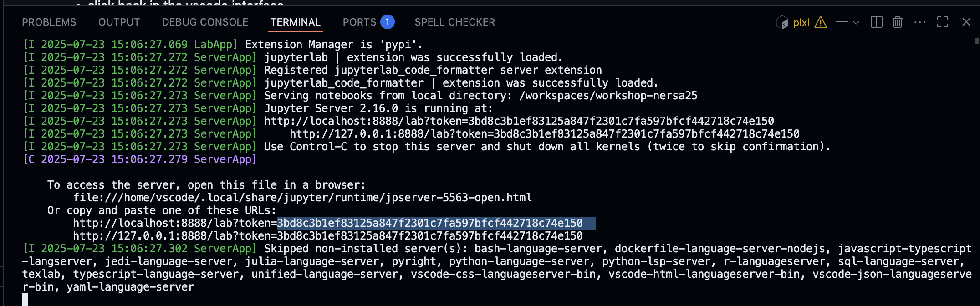The height and width of the screenshot is (306, 980).
Task: Open the PORTS tab
Action: tap(359, 22)
